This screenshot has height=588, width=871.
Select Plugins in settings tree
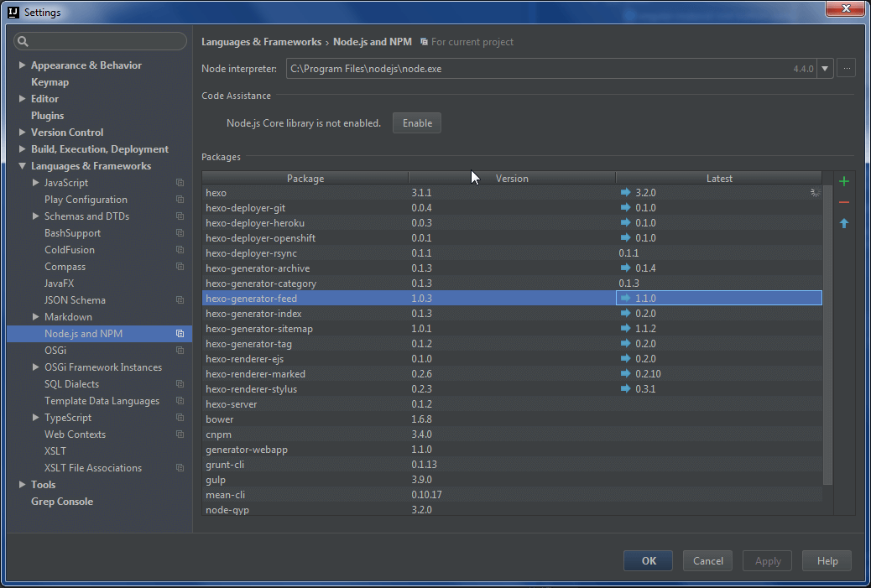pyautogui.click(x=47, y=116)
